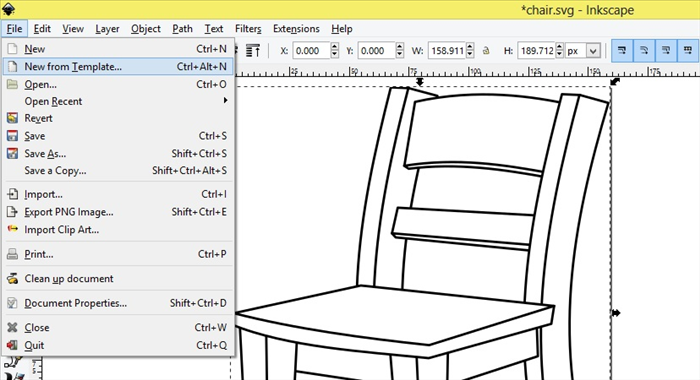The width and height of the screenshot is (700, 380).
Task: Open the px units dropdown
Action: [593, 51]
